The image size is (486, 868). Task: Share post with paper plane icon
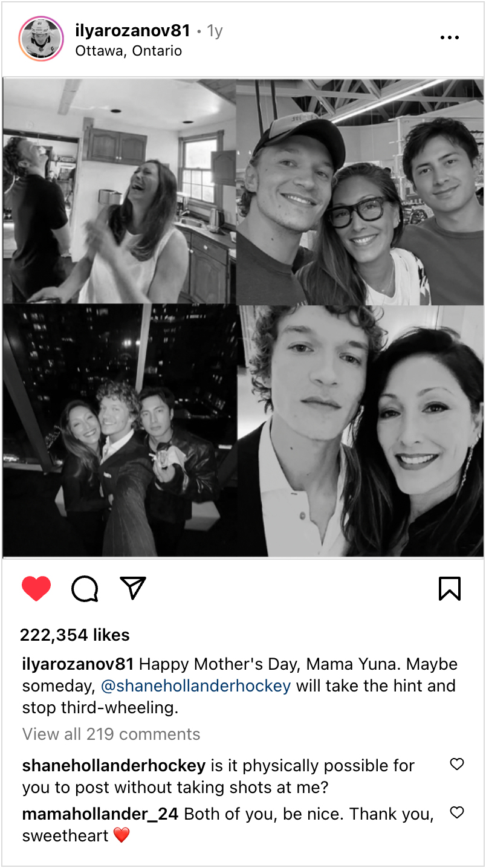coord(133,587)
